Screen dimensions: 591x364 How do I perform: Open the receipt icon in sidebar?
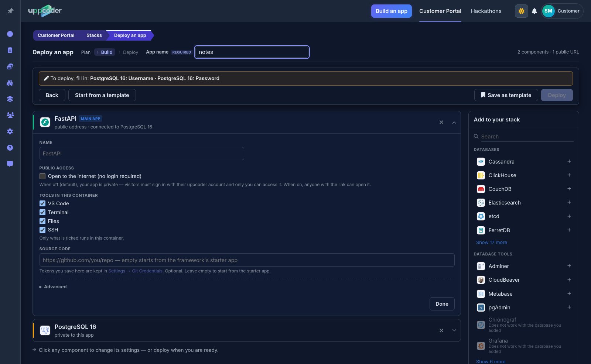pyautogui.click(x=10, y=50)
